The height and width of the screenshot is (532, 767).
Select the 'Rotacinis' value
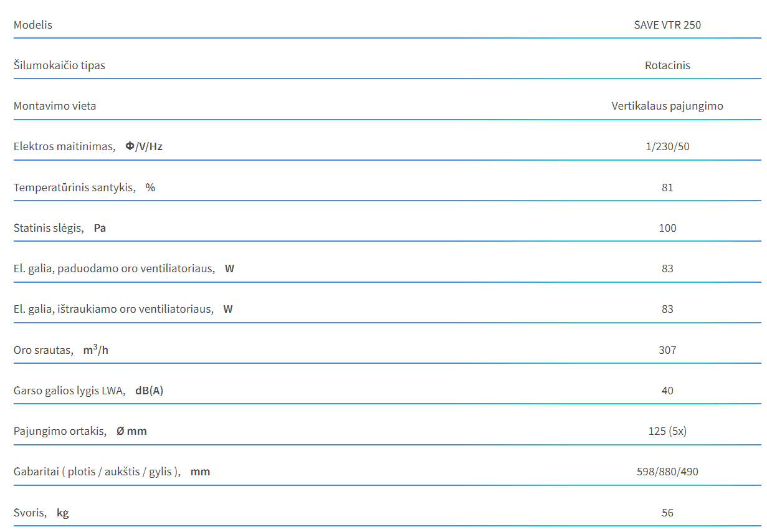[x=667, y=65]
